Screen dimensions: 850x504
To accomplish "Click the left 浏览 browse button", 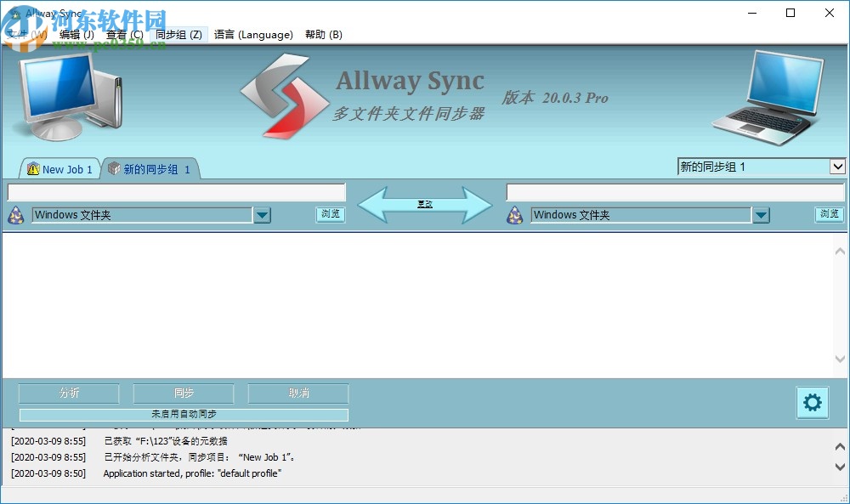I will [x=330, y=215].
